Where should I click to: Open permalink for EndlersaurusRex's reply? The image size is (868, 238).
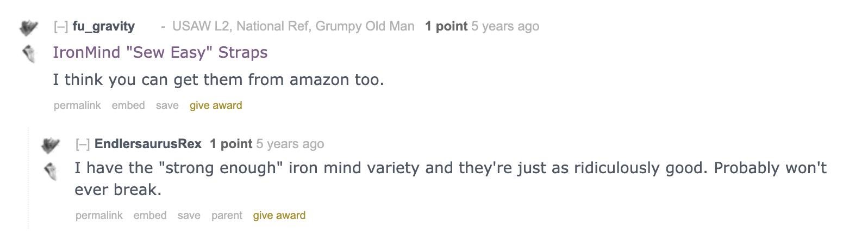tap(99, 215)
